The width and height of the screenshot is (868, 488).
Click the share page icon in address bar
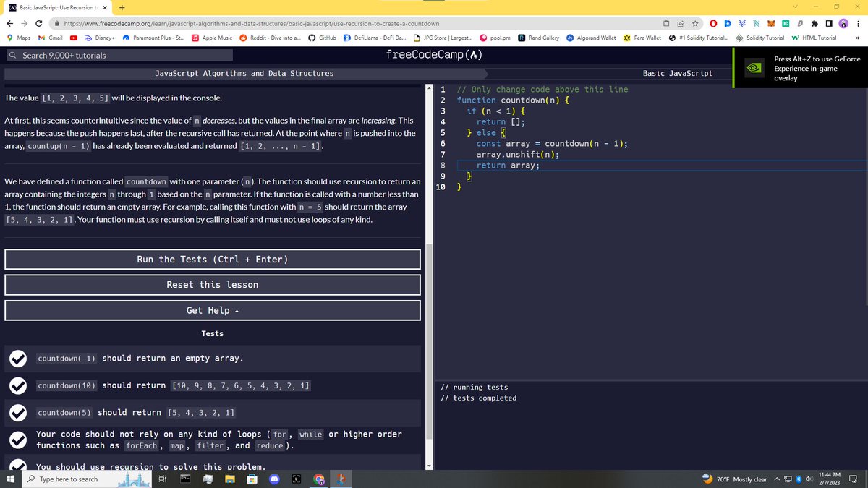[681, 23]
